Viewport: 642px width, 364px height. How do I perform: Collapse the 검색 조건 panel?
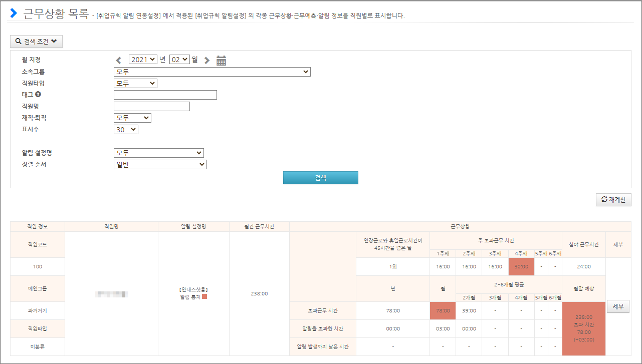click(36, 42)
